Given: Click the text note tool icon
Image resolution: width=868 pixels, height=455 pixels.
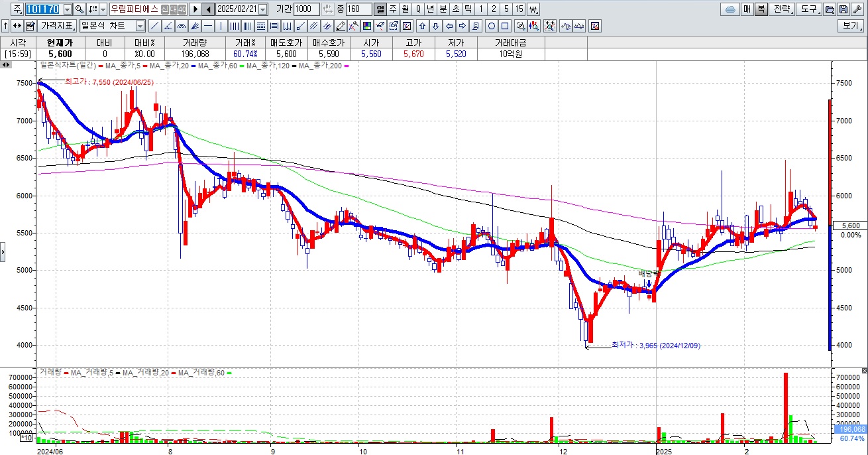Looking at the screenshot, I should click(475, 26).
